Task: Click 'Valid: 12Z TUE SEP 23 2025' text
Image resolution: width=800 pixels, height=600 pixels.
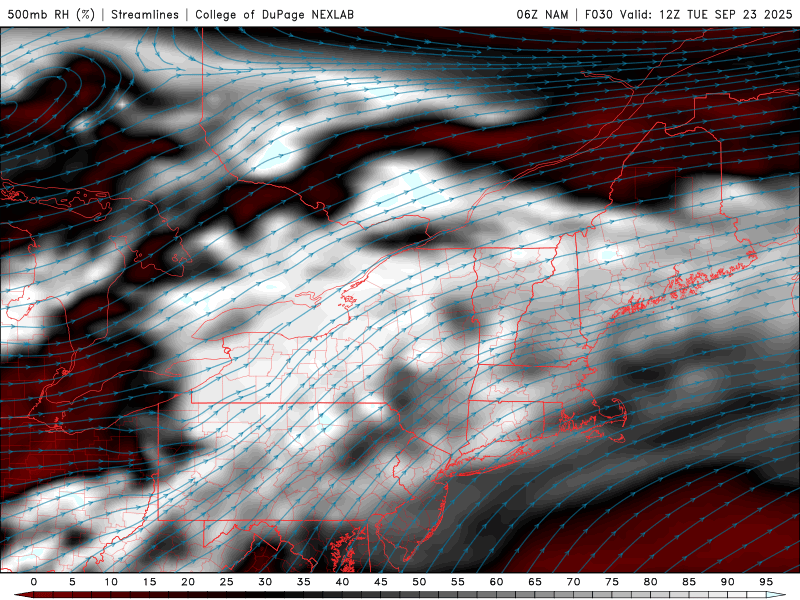Action: (706, 14)
